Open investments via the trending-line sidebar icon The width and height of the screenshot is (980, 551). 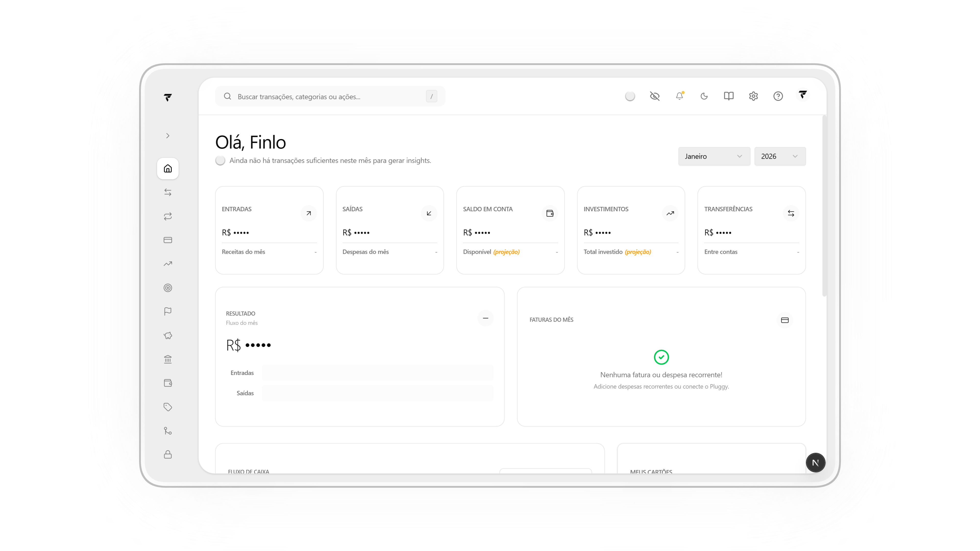[168, 264]
